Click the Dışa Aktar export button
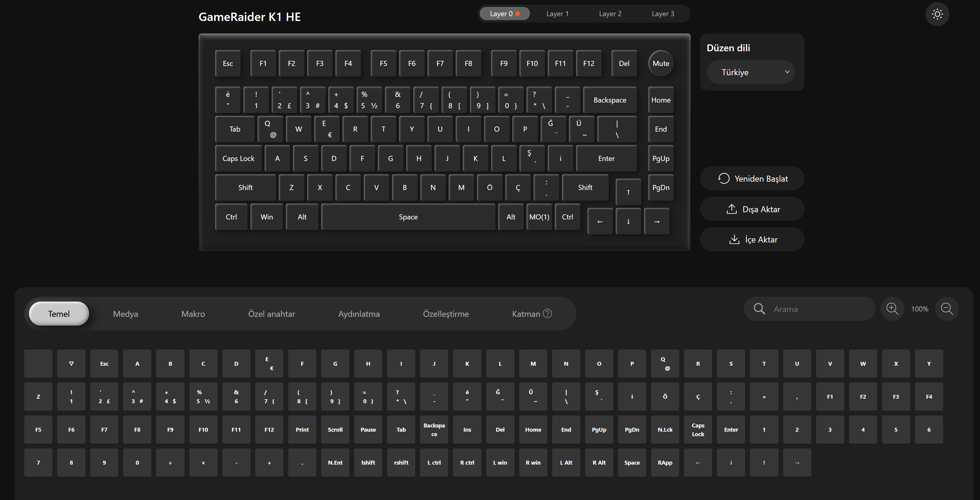980x500 pixels. (x=752, y=209)
